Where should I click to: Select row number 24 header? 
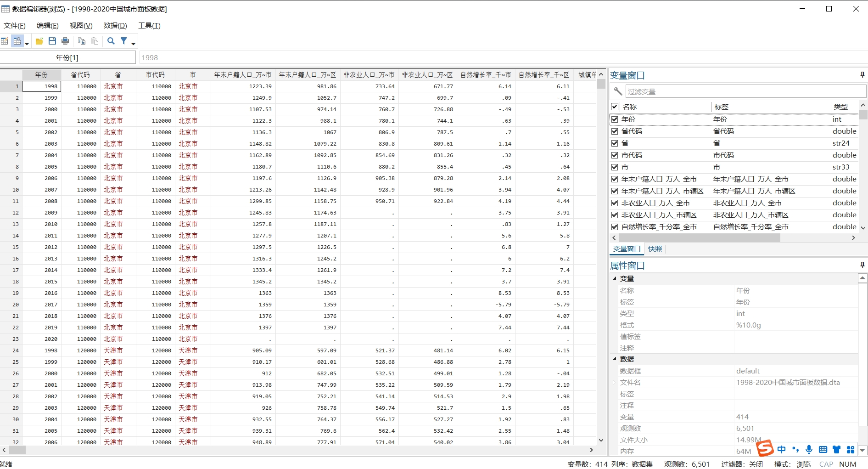pos(11,350)
